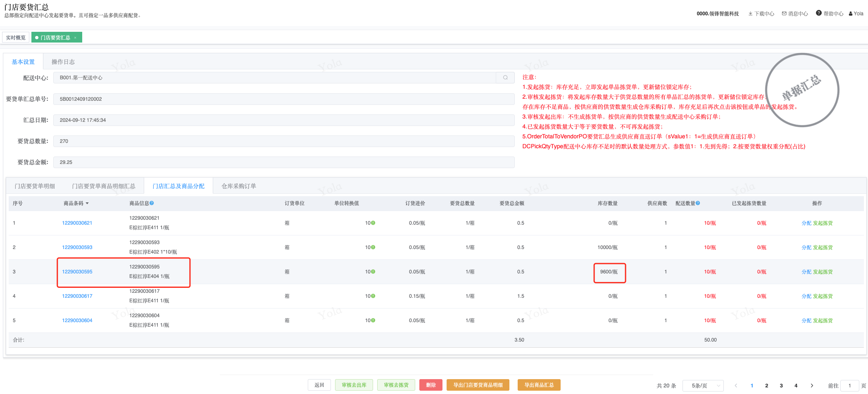Open product link 12290030593

pyautogui.click(x=77, y=247)
